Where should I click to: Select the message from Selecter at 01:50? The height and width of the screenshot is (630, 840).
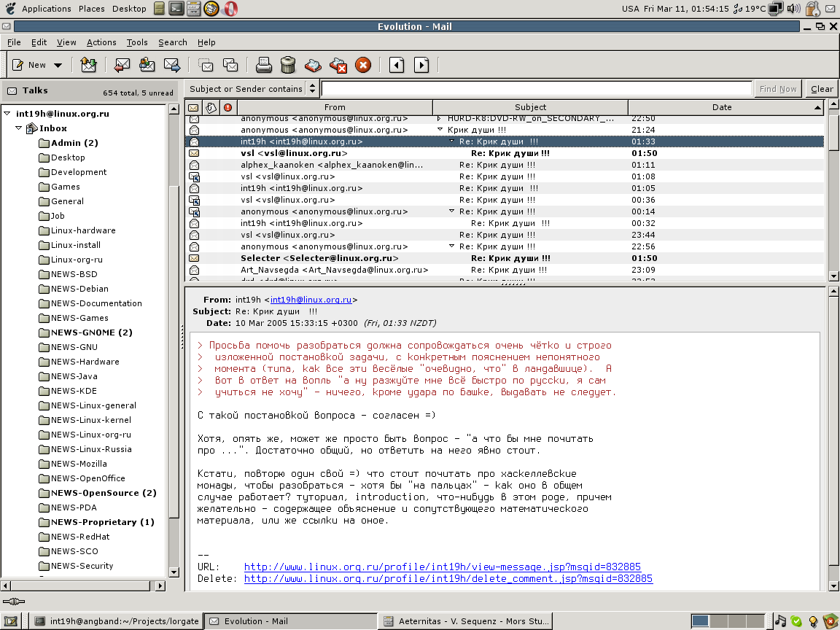(x=505, y=258)
